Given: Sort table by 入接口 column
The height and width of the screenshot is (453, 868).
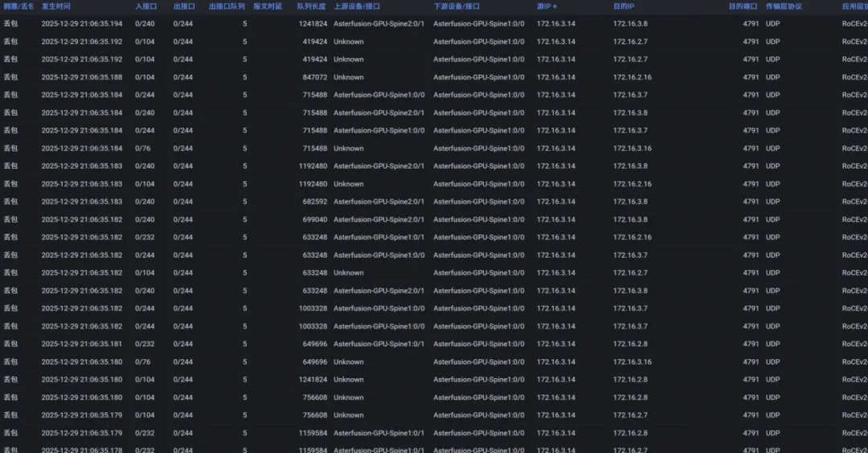Looking at the screenshot, I should point(145,6).
